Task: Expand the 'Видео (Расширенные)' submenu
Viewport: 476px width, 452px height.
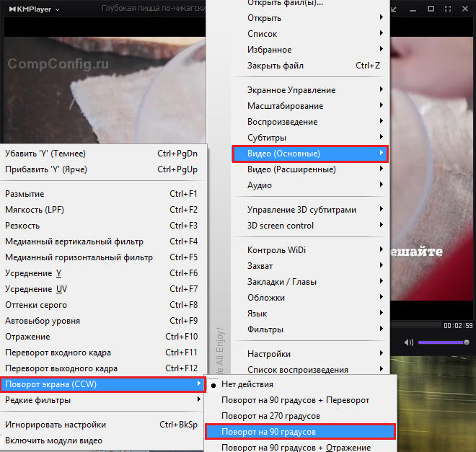Action: [x=291, y=169]
